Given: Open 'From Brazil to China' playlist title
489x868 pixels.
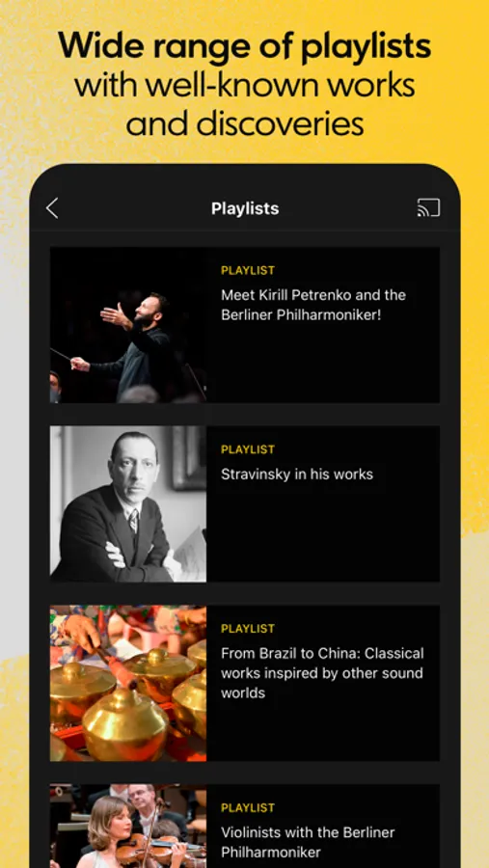Looking at the screenshot, I should (x=322, y=673).
